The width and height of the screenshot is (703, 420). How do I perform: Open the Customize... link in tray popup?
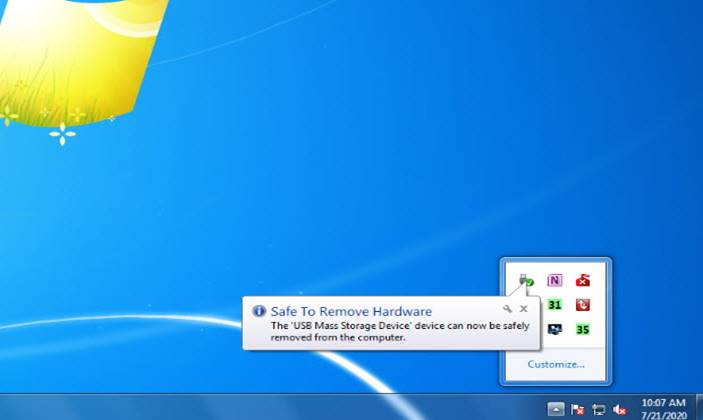[x=556, y=364]
